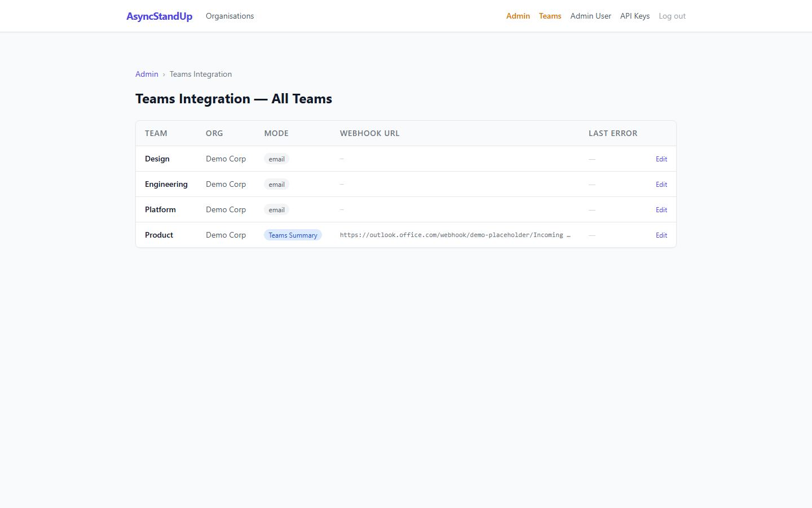Click Demo Corp in the Design row
The height and width of the screenshot is (508, 812).
(x=226, y=159)
